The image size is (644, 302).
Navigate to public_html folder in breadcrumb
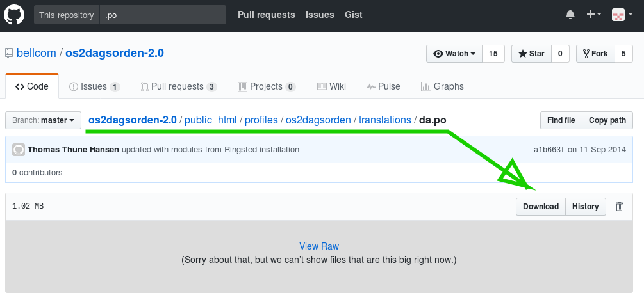click(211, 120)
